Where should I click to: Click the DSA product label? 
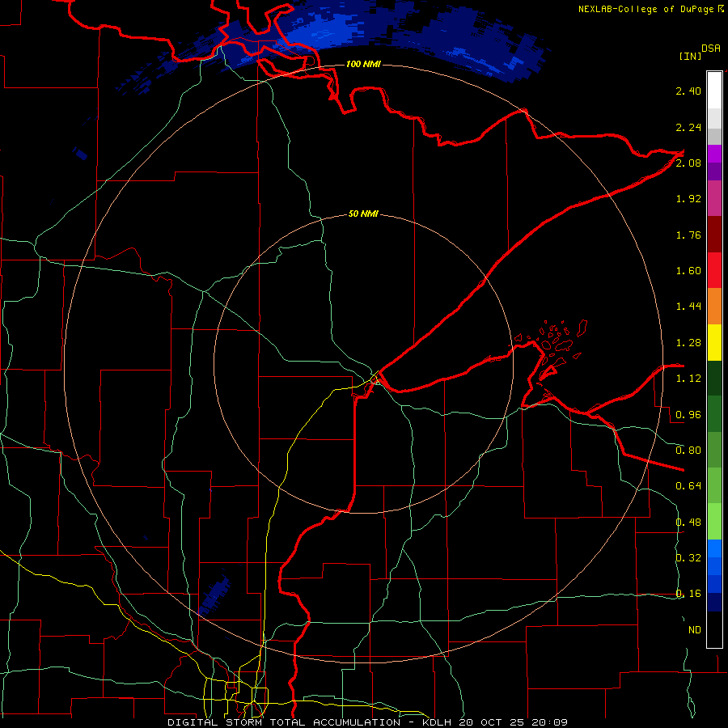[711, 49]
